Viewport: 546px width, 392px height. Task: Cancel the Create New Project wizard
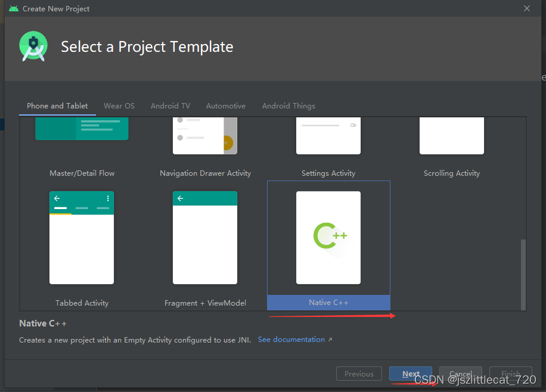(460, 374)
